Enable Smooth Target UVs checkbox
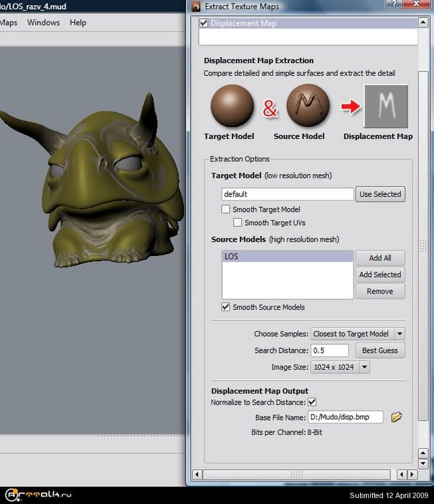 pyautogui.click(x=237, y=222)
